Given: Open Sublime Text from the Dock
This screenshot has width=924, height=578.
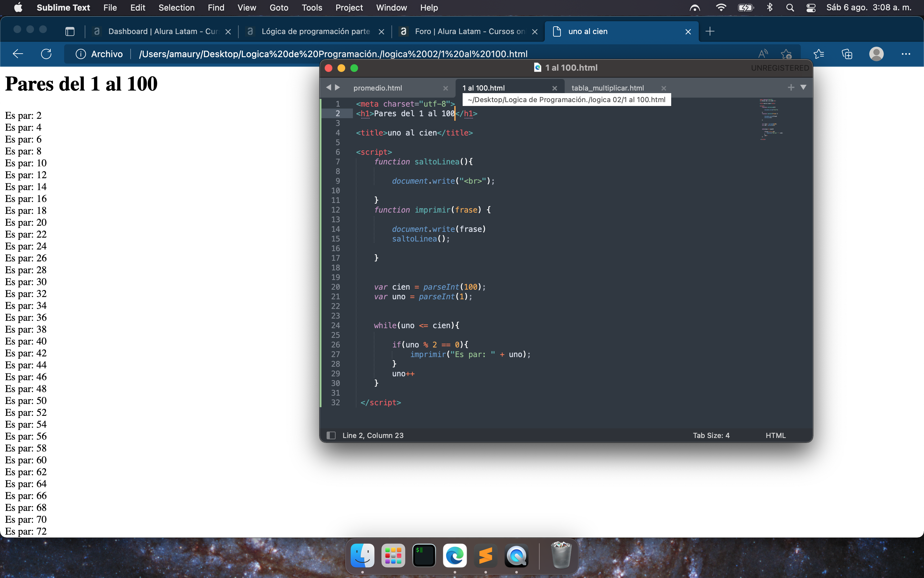Looking at the screenshot, I should point(486,556).
